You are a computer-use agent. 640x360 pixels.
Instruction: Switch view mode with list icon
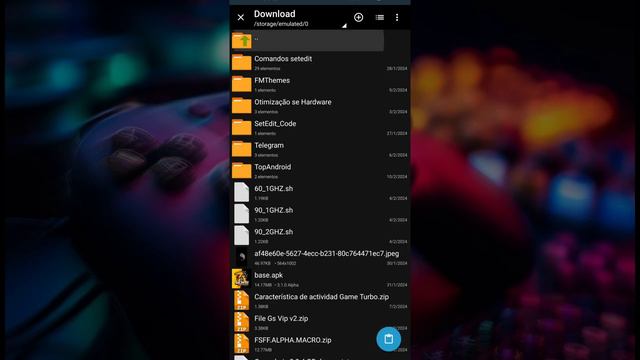380,18
